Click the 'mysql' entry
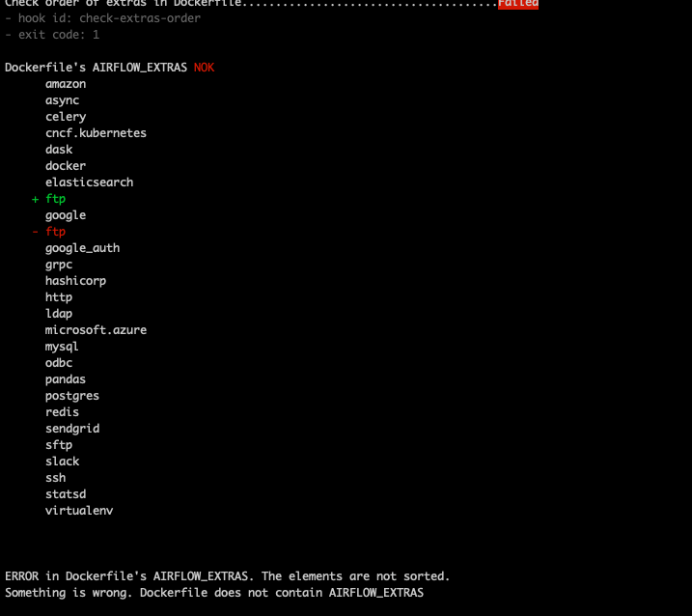Image resolution: width=692 pixels, height=616 pixels. [62, 347]
